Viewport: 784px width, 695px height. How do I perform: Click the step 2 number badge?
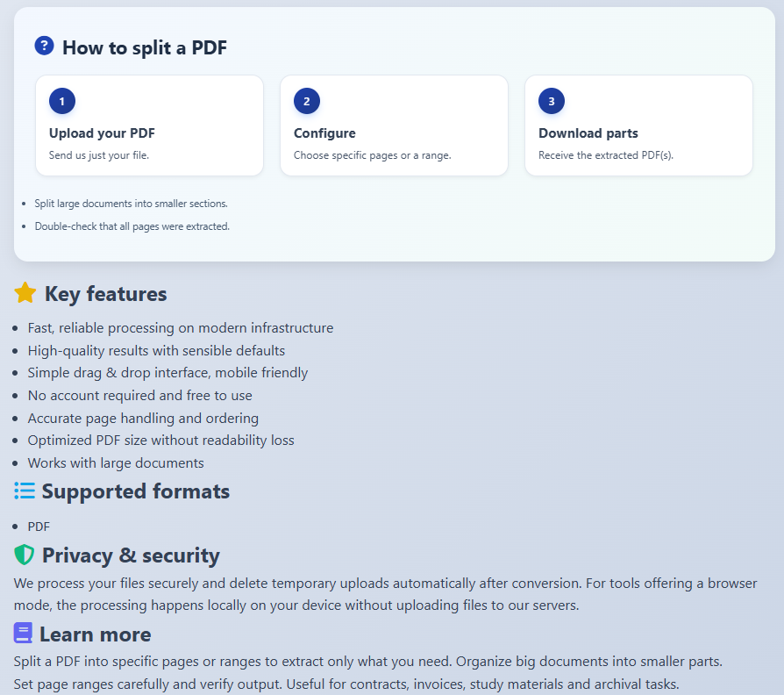307,102
